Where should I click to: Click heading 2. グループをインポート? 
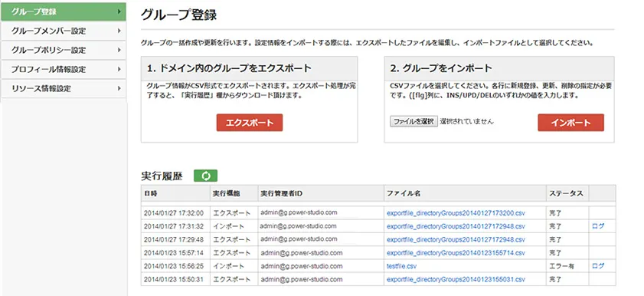tap(441, 68)
